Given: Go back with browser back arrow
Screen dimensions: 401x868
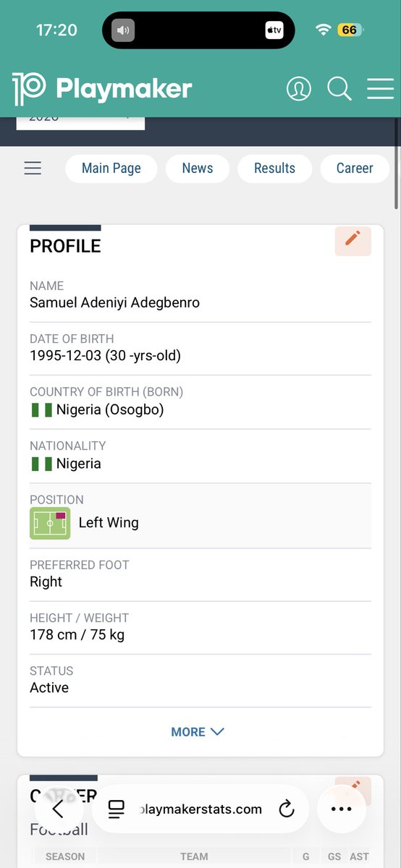Looking at the screenshot, I should click(x=58, y=809).
